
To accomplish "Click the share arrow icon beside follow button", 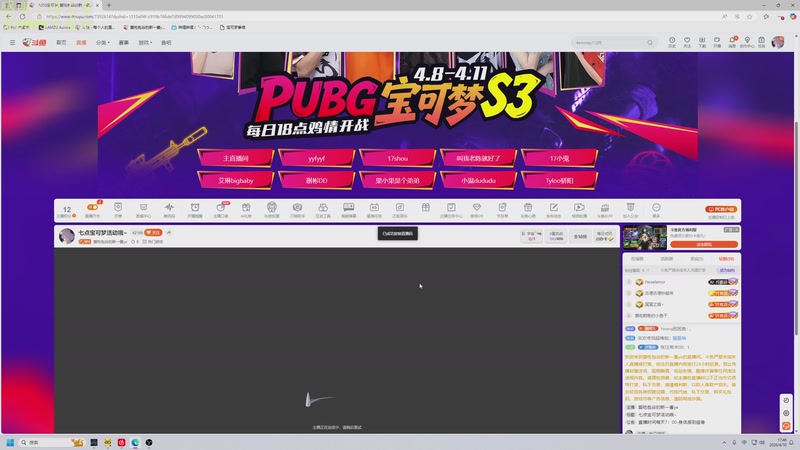I will pos(169,233).
